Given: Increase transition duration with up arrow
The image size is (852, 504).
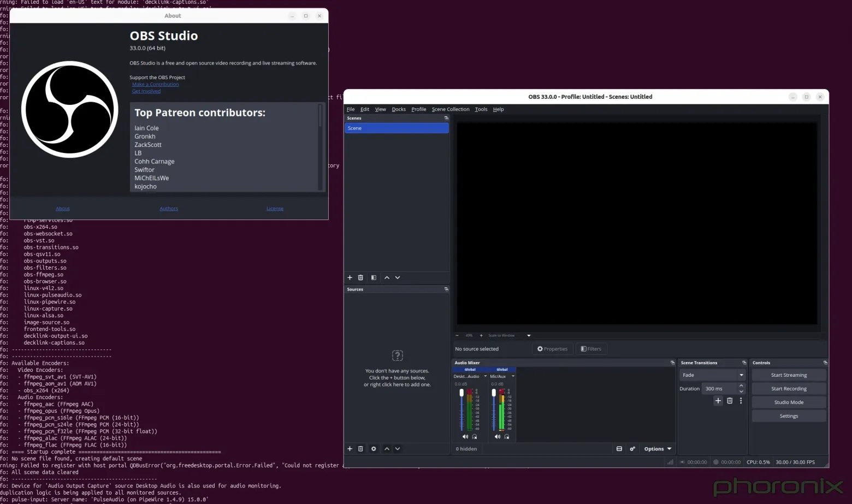Looking at the screenshot, I should click(741, 386).
